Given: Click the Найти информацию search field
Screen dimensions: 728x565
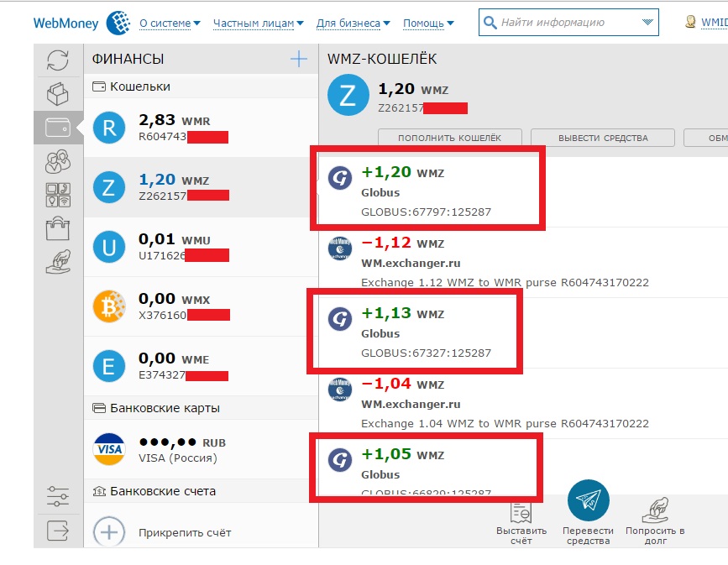Looking at the screenshot, I should [568, 23].
